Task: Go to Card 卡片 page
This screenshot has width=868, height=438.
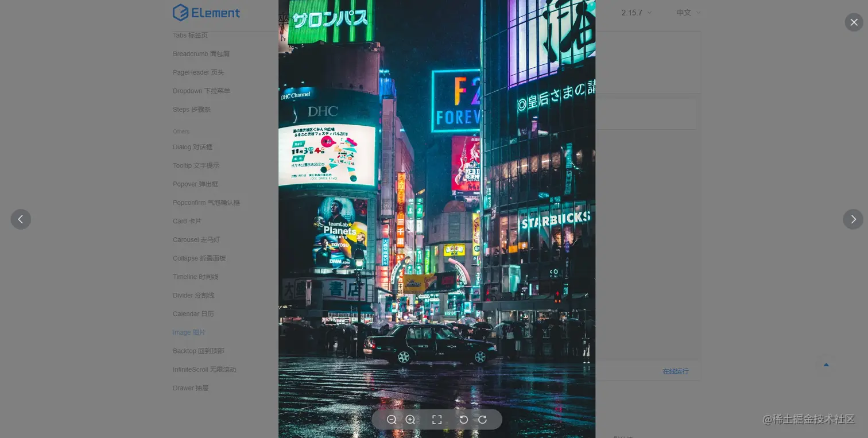Action: [187, 221]
